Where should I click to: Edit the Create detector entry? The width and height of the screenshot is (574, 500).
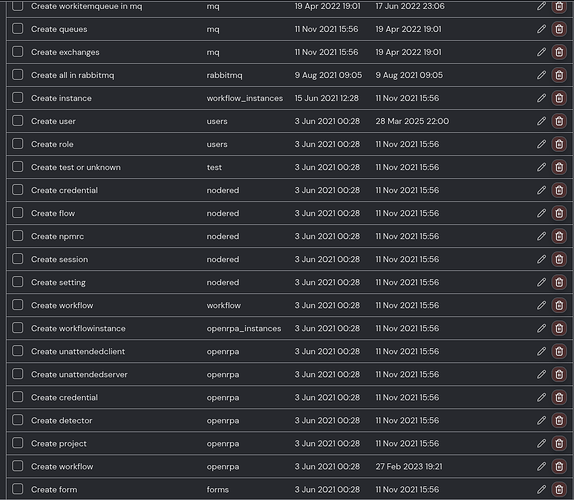point(541,420)
